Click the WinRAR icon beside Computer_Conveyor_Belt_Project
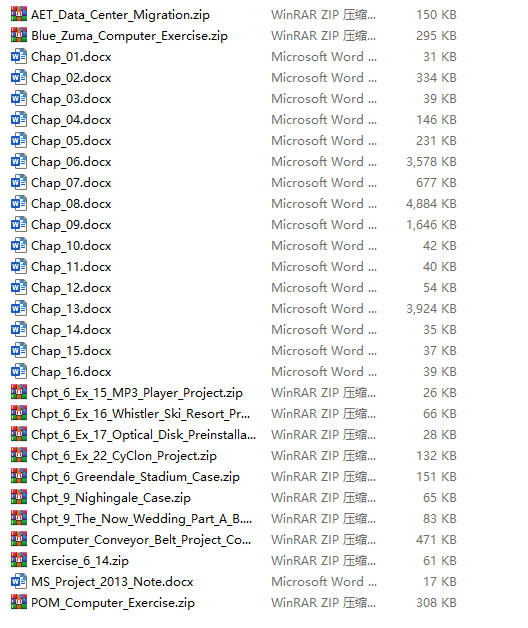Screen dimensions: 528x628 click(19, 539)
